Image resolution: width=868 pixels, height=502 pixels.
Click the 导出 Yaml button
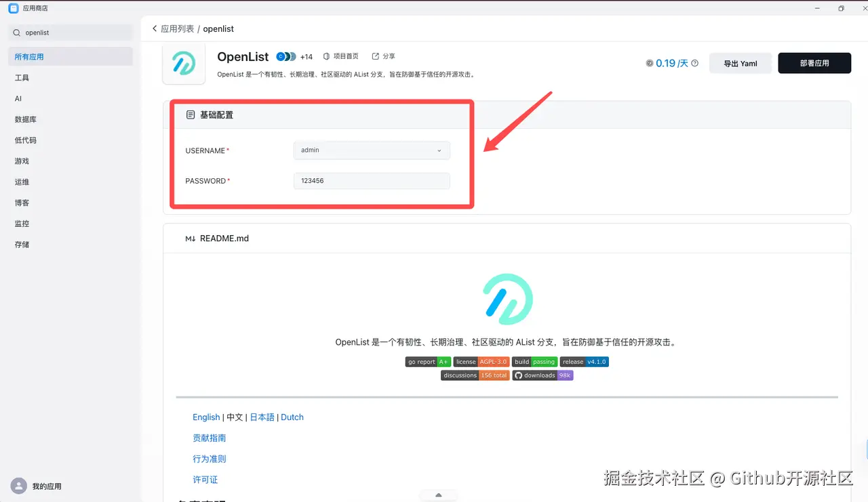click(741, 63)
